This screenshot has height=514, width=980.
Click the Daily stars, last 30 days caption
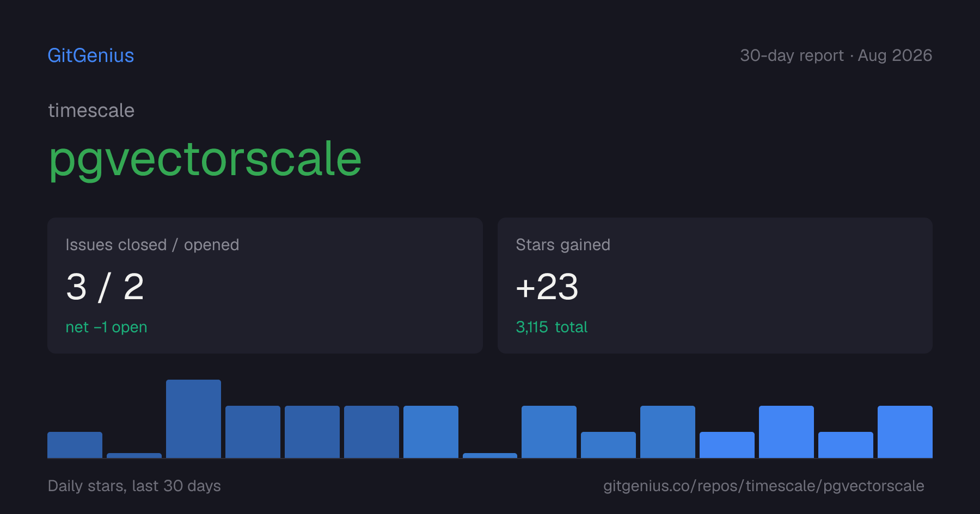coord(134,486)
